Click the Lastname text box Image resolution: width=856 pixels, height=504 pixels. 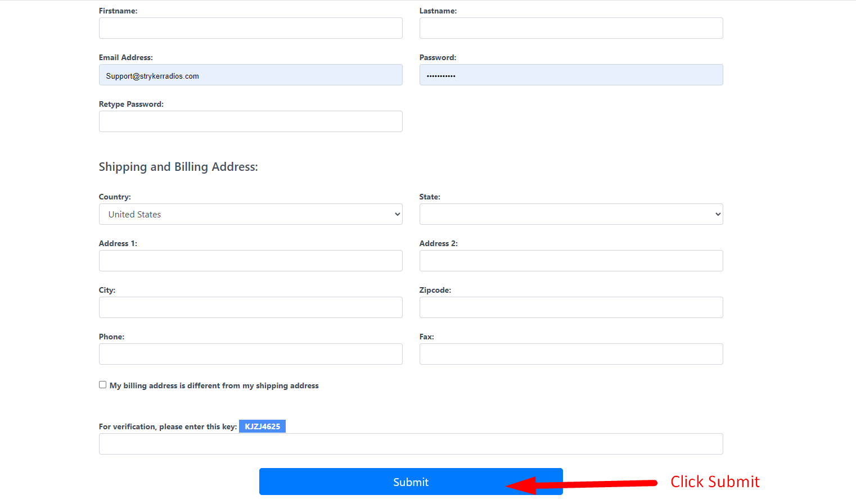click(x=571, y=28)
